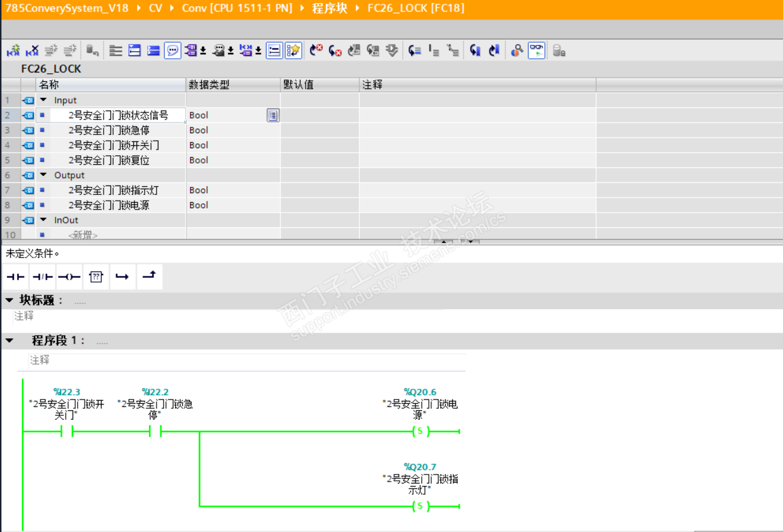Viewport: 783px width, 532px height.
Task: Insert an assignment coil from favorites
Action: tap(69, 277)
